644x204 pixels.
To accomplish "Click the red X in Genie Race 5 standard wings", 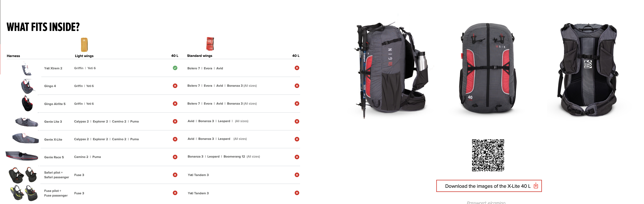I will [297, 157].
